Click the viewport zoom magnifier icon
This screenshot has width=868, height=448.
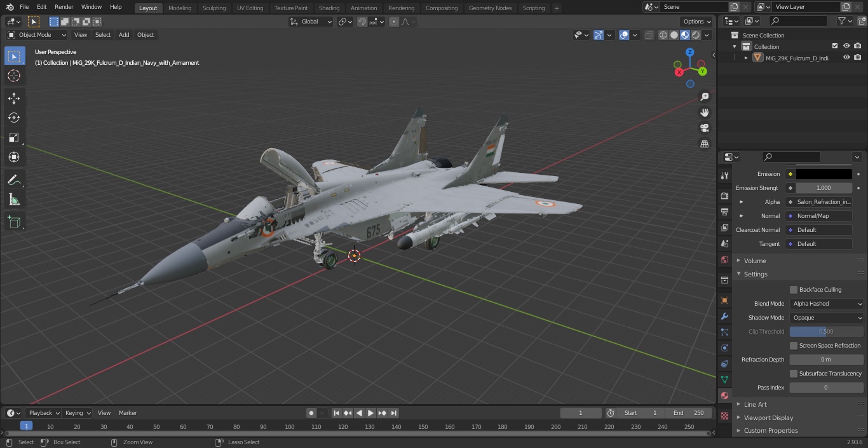(x=704, y=97)
